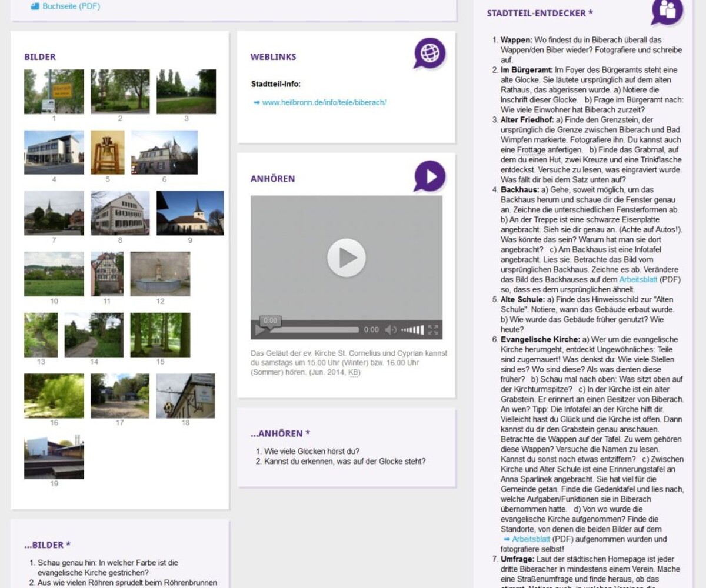This screenshot has height=588, width=706.
Task: Click the ...ANHÖREN * task heading
Action: click(x=280, y=434)
